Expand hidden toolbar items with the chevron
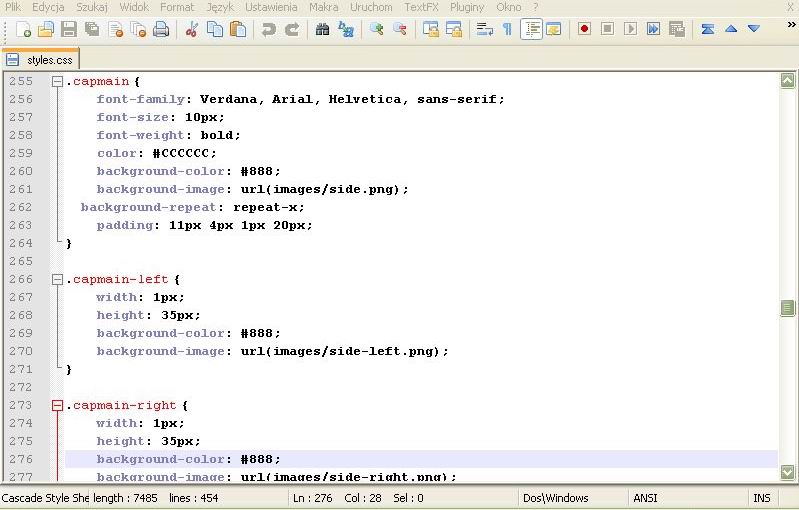Screen dimensions: 799x510 pos(792,24)
